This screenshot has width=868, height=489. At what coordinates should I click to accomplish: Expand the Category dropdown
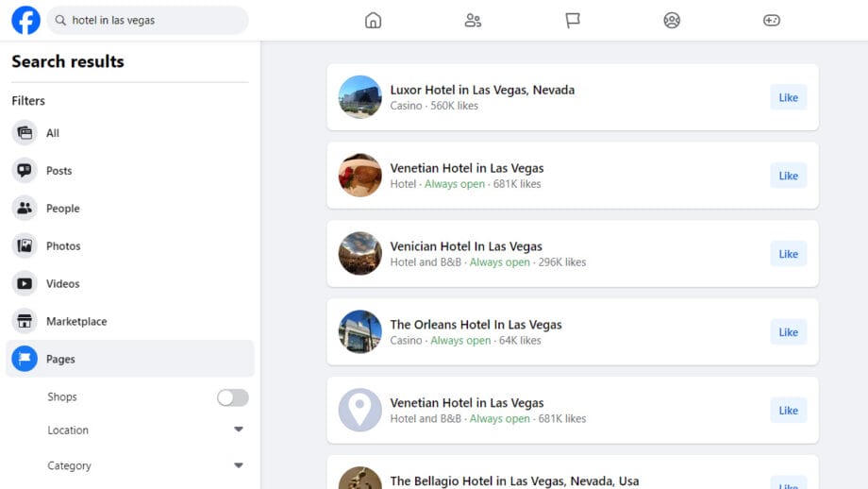pos(239,465)
